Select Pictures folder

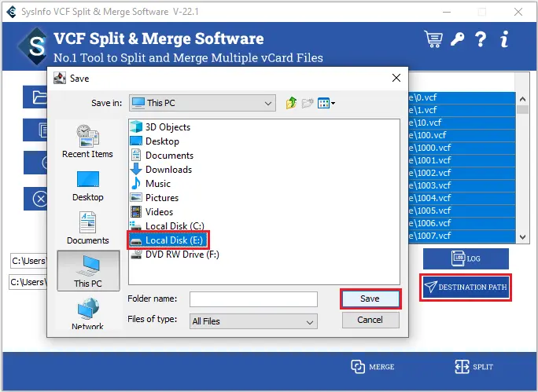pos(155,198)
